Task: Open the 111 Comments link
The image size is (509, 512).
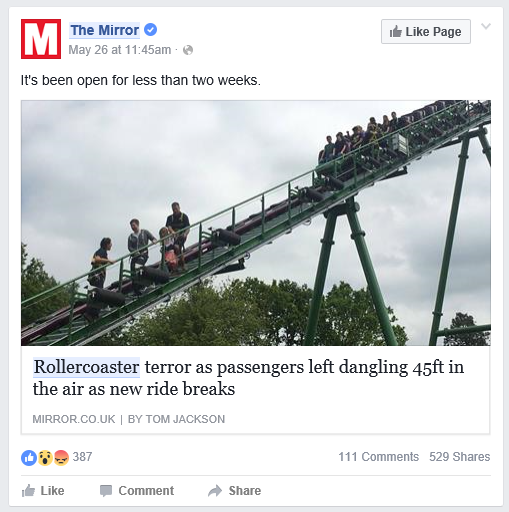Action: pos(379,457)
